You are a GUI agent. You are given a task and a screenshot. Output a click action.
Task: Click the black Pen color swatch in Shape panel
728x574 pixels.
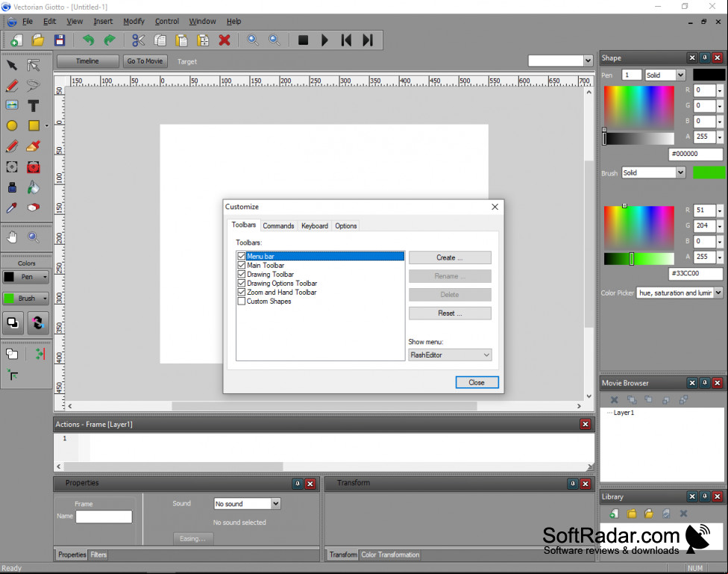[x=709, y=75]
